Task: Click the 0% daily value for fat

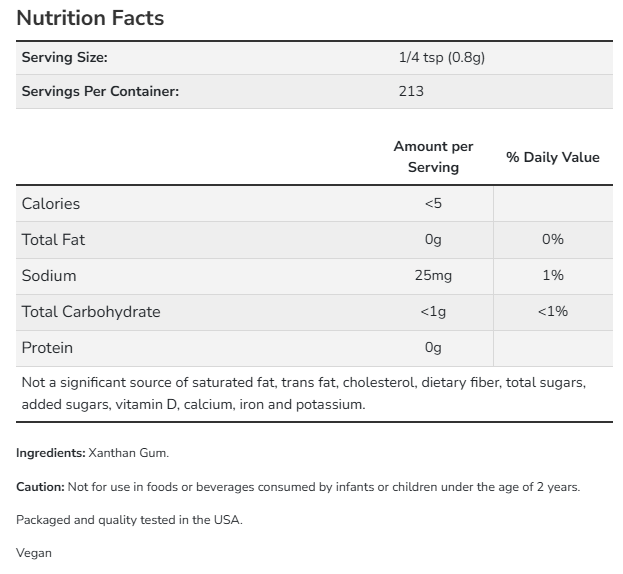Action: click(x=552, y=239)
